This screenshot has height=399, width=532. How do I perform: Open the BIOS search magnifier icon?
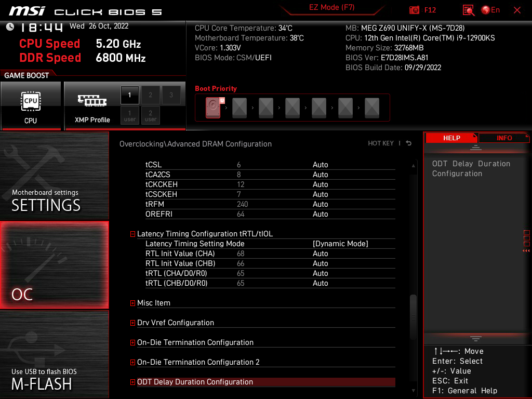coord(469,10)
